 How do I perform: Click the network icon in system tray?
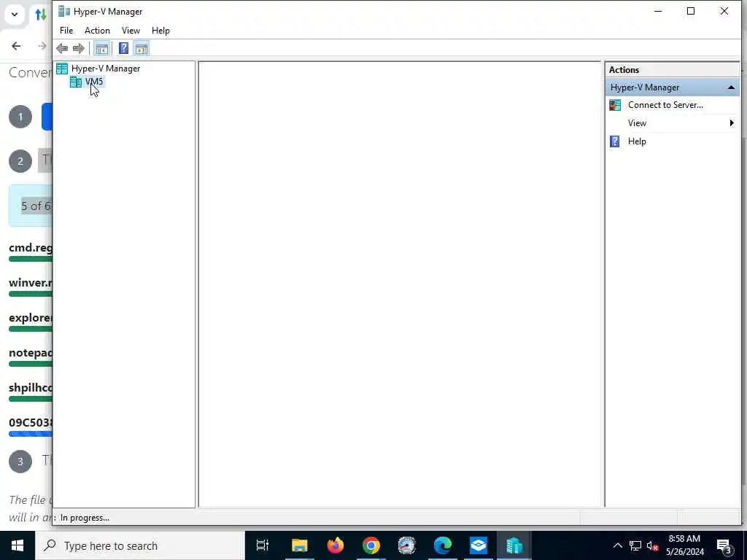(635, 545)
